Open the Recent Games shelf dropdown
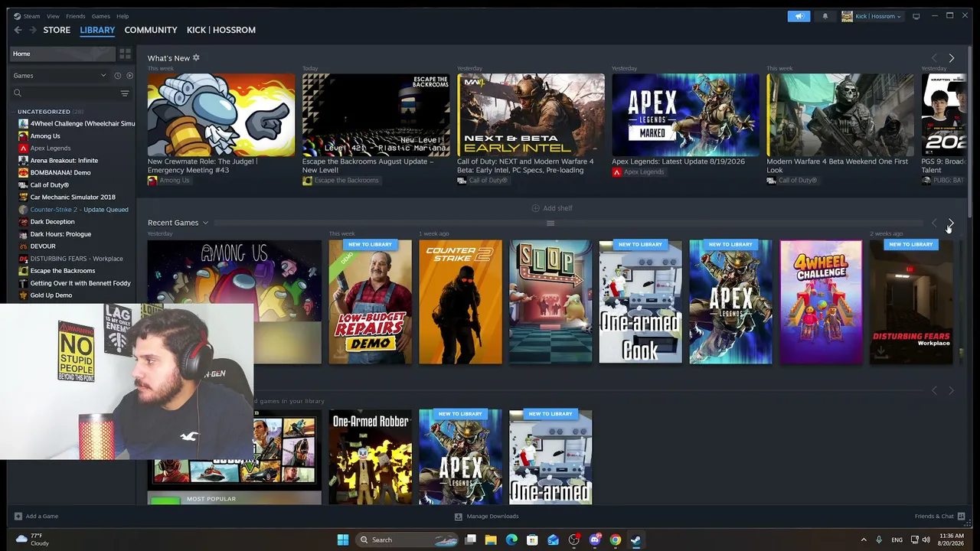Image resolution: width=980 pixels, height=551 pixels. pos(205,223)
